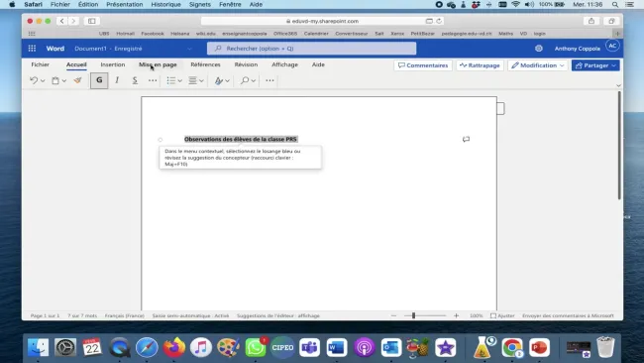Expand the find dropdown arrow
The width and height of the screenshot is (644, 363).
[x=254, y=81]
